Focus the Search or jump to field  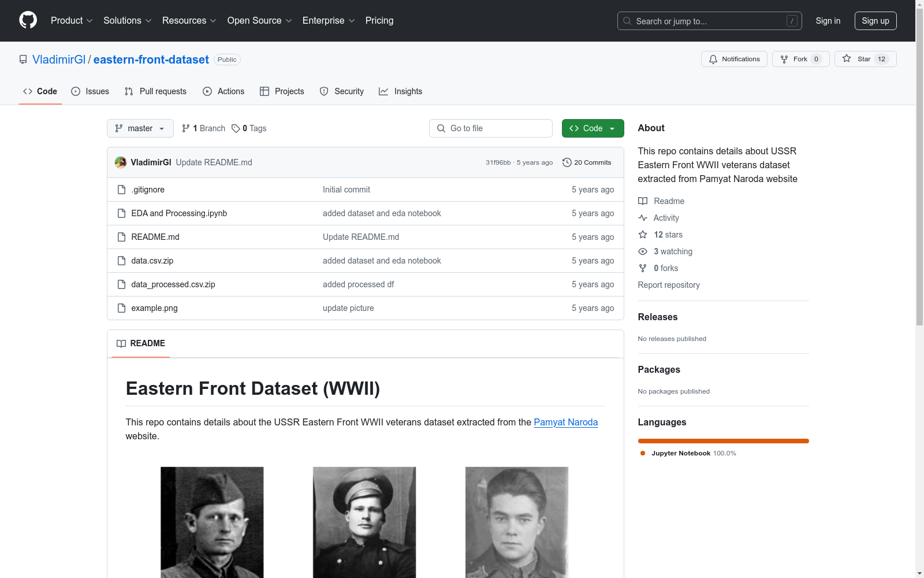(x=710, y=21)
